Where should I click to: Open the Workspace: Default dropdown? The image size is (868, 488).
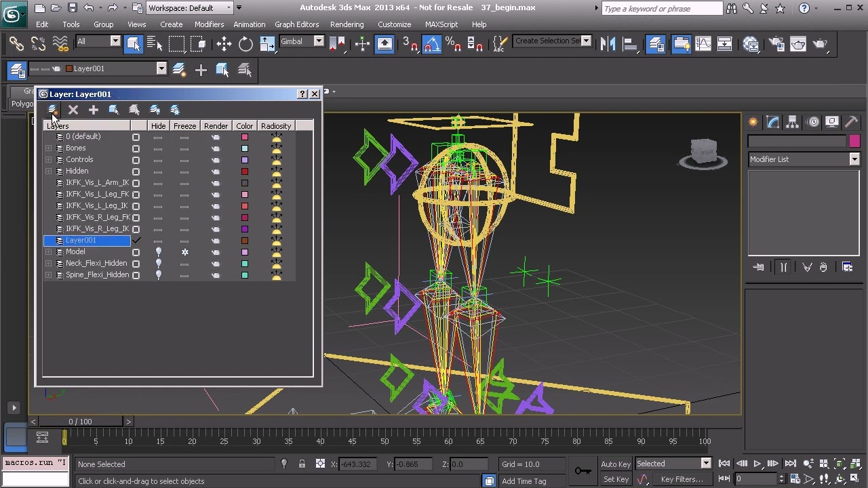pyautogui.click(x=191, y=8)
